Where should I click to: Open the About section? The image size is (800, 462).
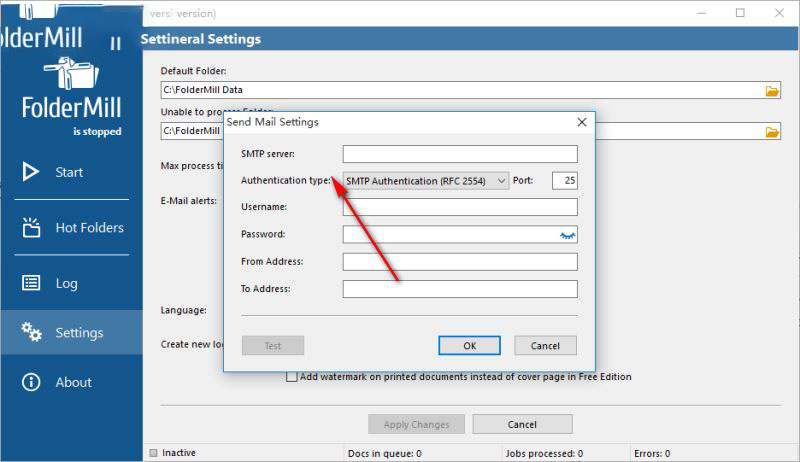[x=71, y=382]
